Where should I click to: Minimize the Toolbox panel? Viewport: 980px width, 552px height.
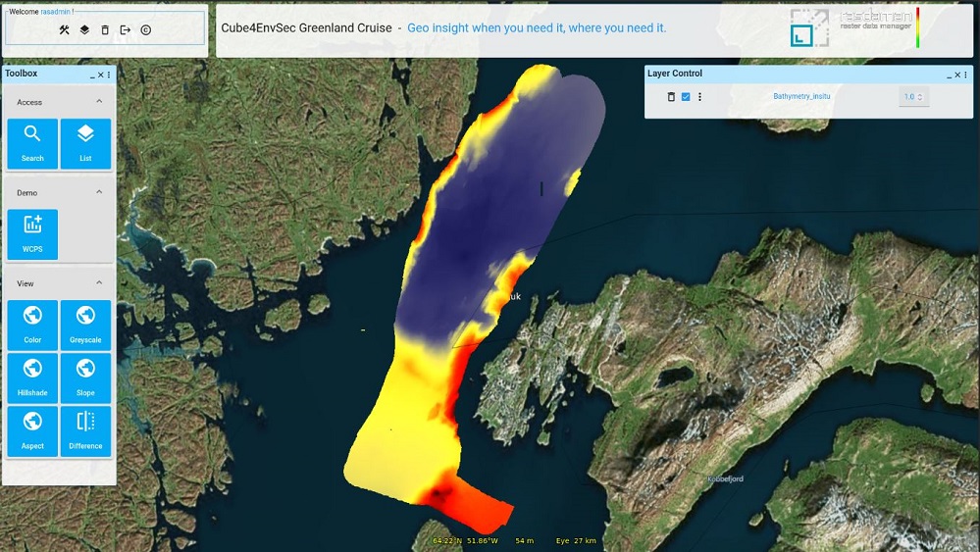(92, 75)
